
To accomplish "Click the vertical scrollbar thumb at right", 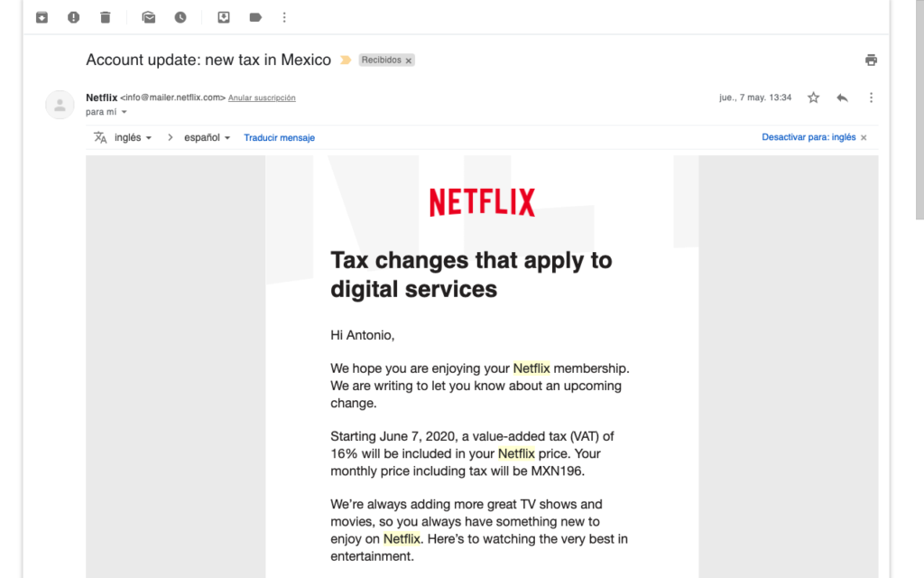I will pyautogui.click(x=919, y=109).
